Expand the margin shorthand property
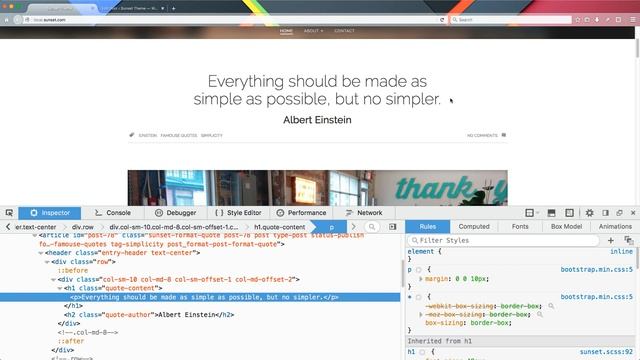 pos(421,279)
